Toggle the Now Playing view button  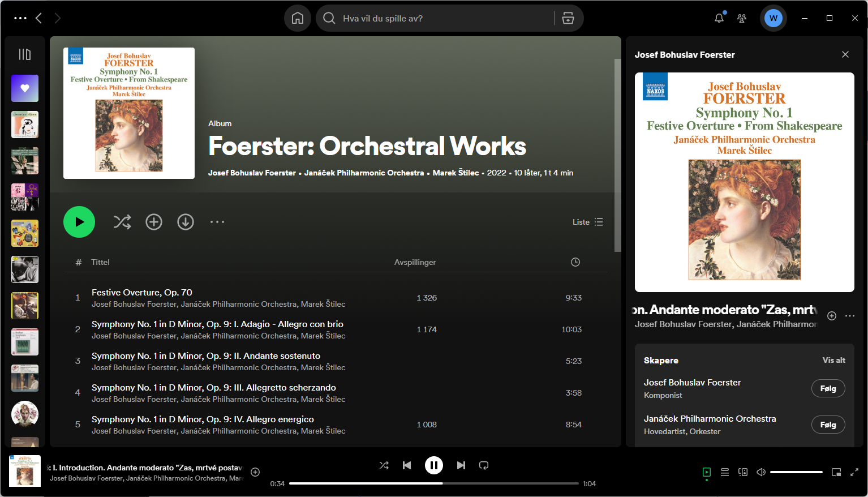(x=707, y=472)
